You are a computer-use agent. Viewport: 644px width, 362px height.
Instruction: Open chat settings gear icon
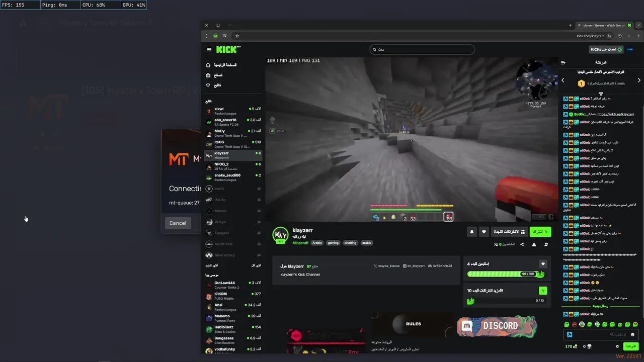tap(617, 346)
